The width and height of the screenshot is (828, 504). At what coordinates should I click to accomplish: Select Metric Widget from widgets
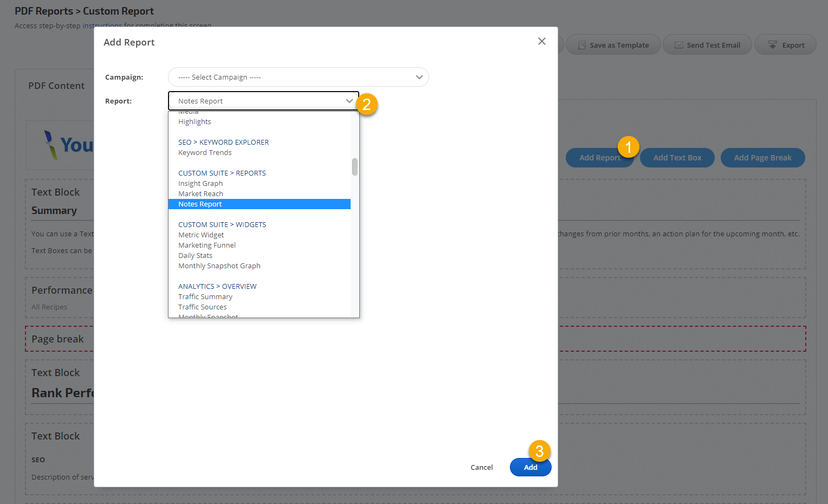(201, 235)
